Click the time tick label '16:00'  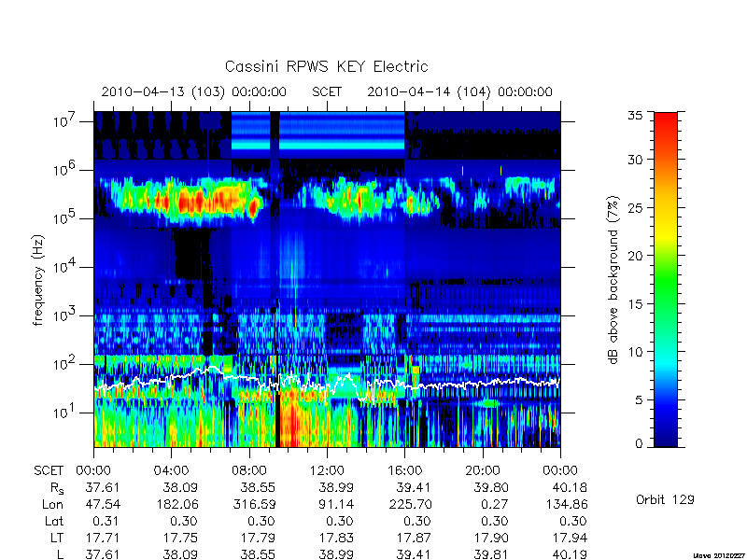pyautogui.click(x=404, y=470)
